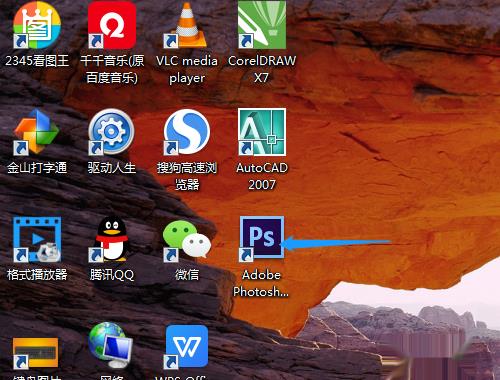Select the 千千音乐 desktop shortcut icon
500x380 pixels.
pyautogui.click(x=112, y=25)
